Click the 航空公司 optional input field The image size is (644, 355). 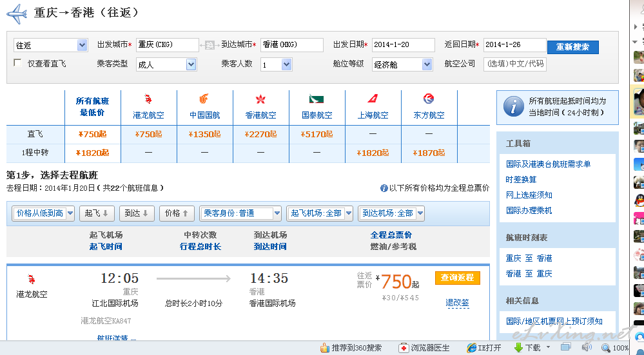click(514, 64)
